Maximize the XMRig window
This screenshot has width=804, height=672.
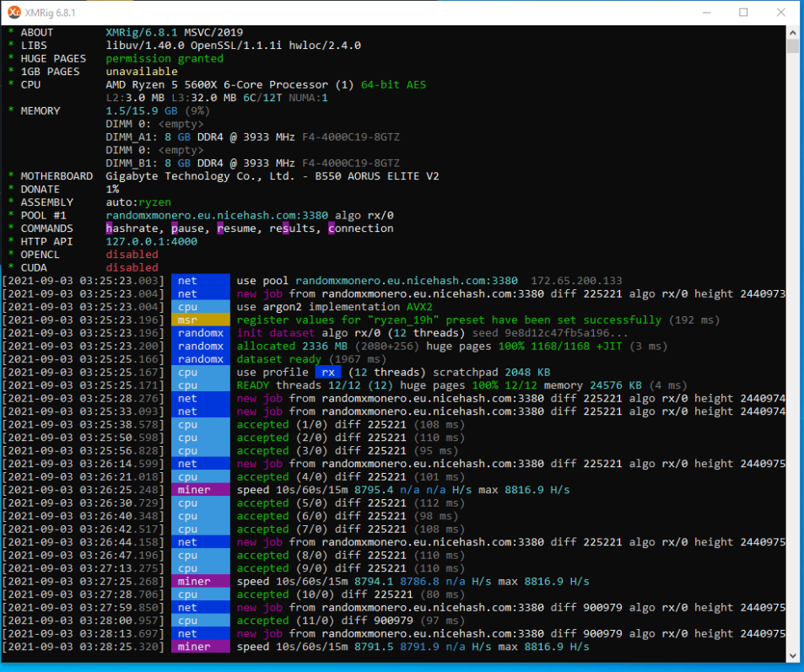743,13
